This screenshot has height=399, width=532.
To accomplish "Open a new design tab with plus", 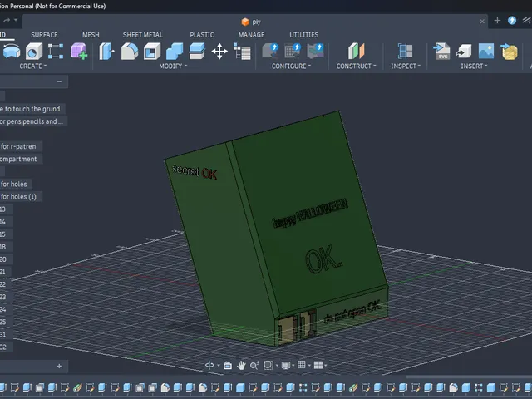I will 497,21.
